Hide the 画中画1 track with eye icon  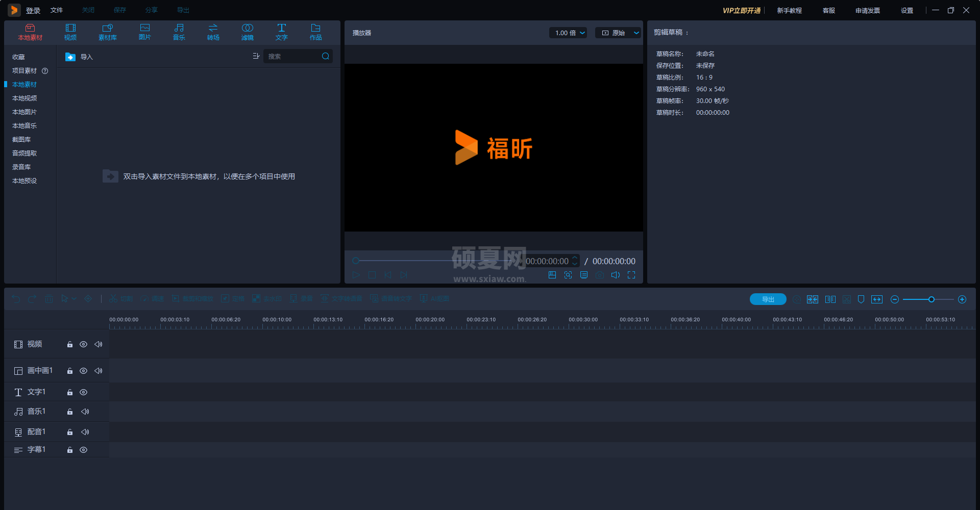pyautogui.click(x=83, y=371)
